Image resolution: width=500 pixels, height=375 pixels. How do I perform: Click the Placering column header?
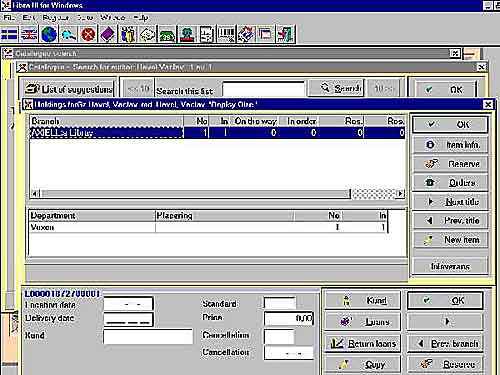coord(225,216)
